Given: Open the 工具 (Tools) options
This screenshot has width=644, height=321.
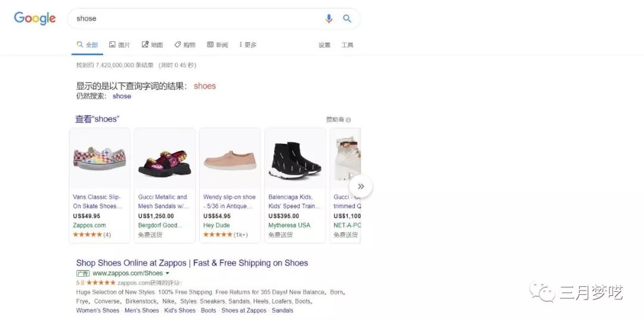Looking at the screenshot, I should (347, 45).
